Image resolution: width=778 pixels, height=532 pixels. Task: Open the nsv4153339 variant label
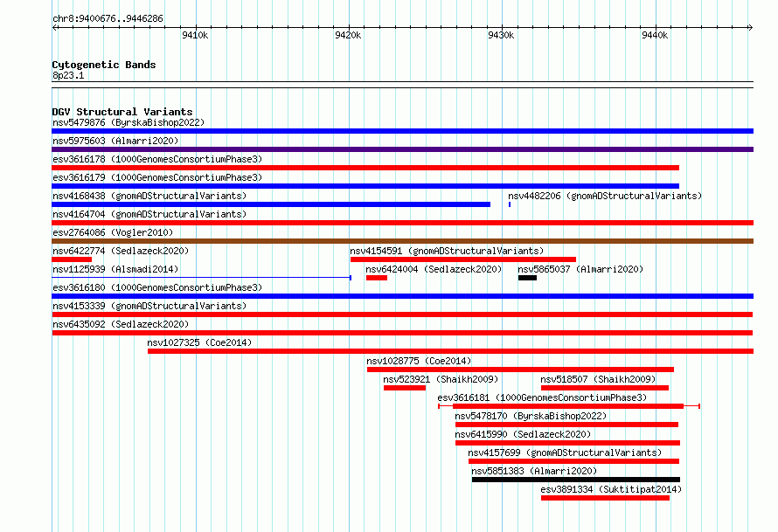click(149, 306)
